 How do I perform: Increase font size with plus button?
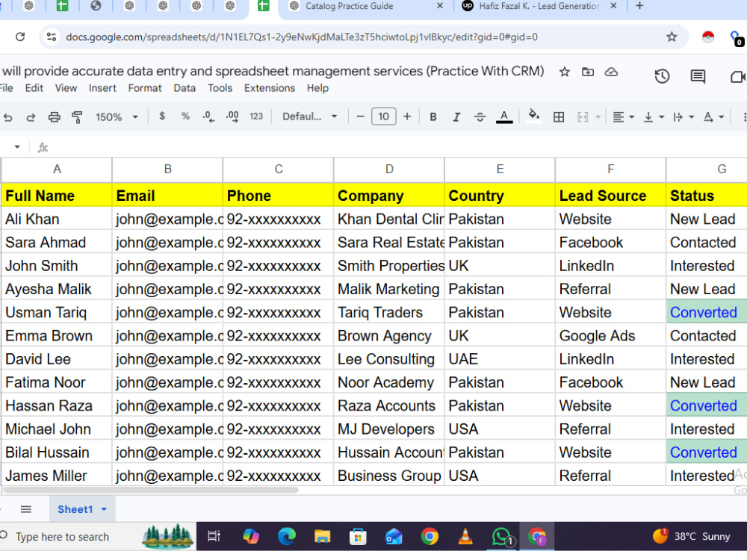point(407,116)
